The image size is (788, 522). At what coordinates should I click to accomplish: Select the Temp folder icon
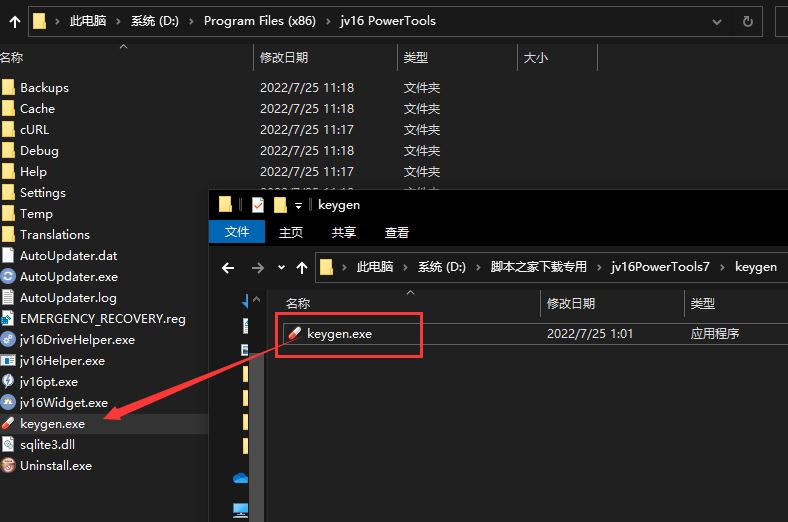[x=8, y=214]
